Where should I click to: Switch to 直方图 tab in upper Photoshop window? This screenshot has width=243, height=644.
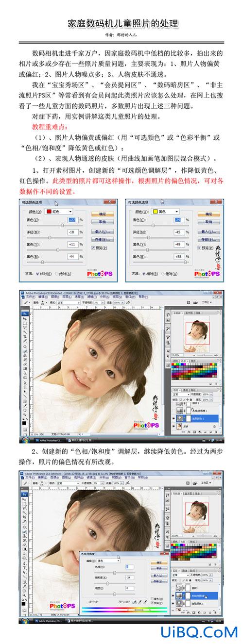[190, 313]
